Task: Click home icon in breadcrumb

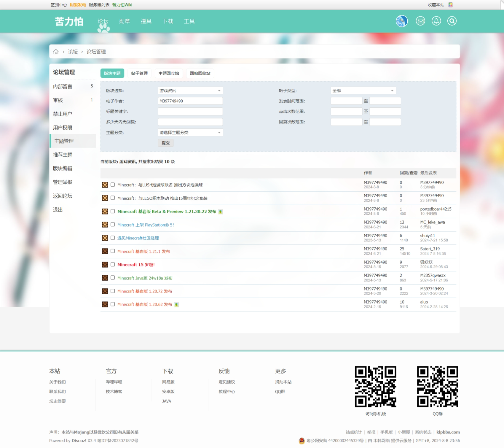Action: pyautogui.click(x=56, y=52)
